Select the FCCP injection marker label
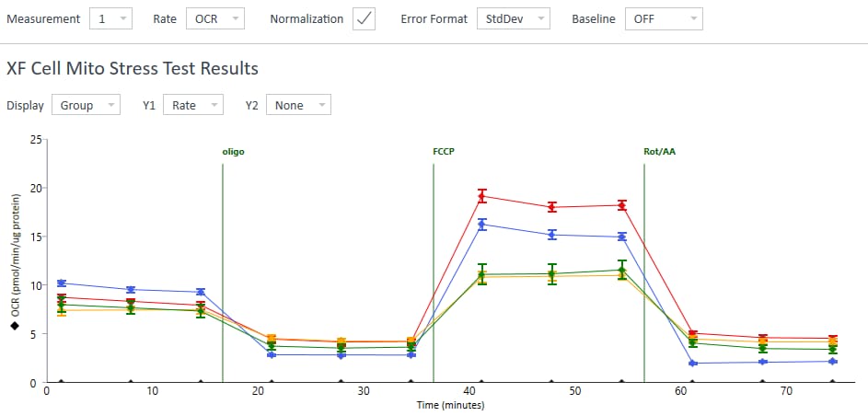Image resolution: width=868 pixels, height=416 pixels. 445,151
